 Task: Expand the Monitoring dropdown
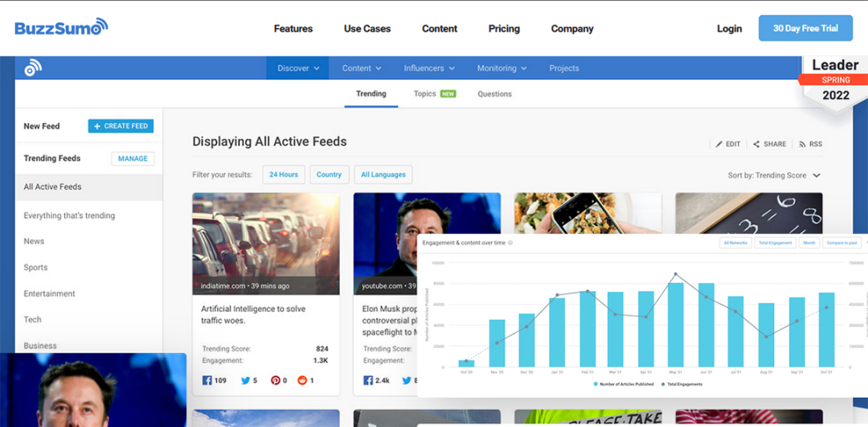coord(502,68)
